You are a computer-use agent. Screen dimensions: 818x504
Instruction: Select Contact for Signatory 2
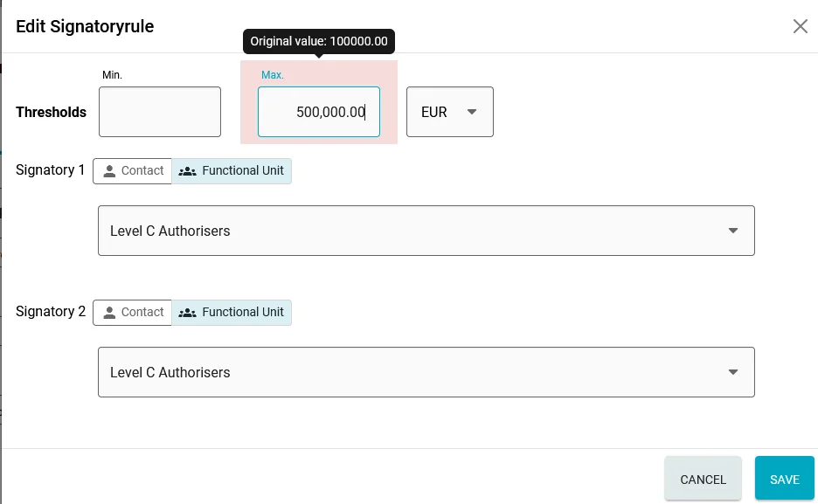(x=133, y=312)
